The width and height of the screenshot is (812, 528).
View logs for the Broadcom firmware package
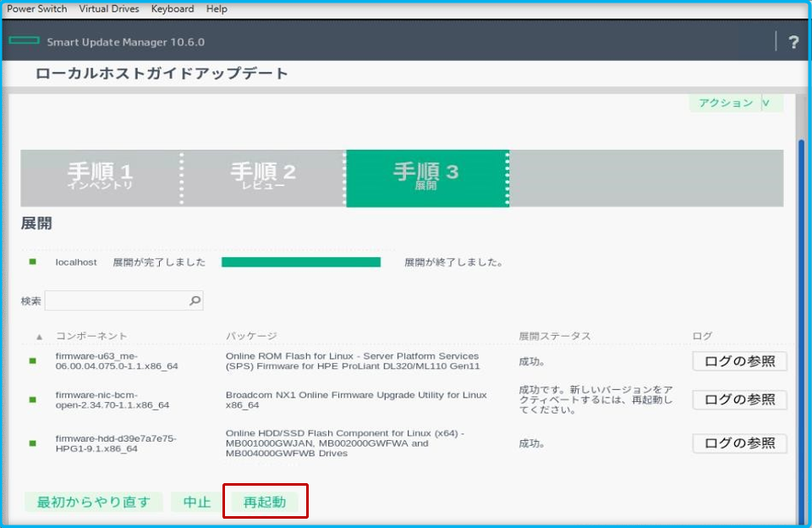pyautogui.click(x=739, y=400)
